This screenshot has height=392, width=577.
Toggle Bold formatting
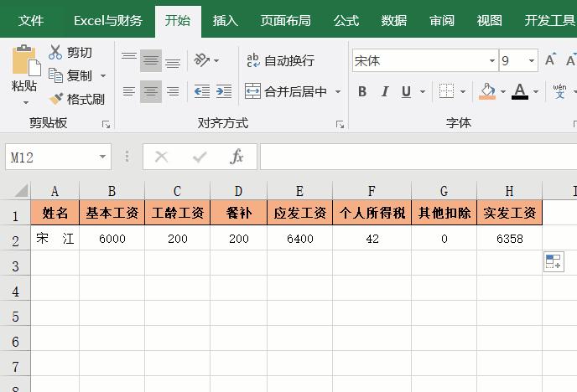pos(362,91)
